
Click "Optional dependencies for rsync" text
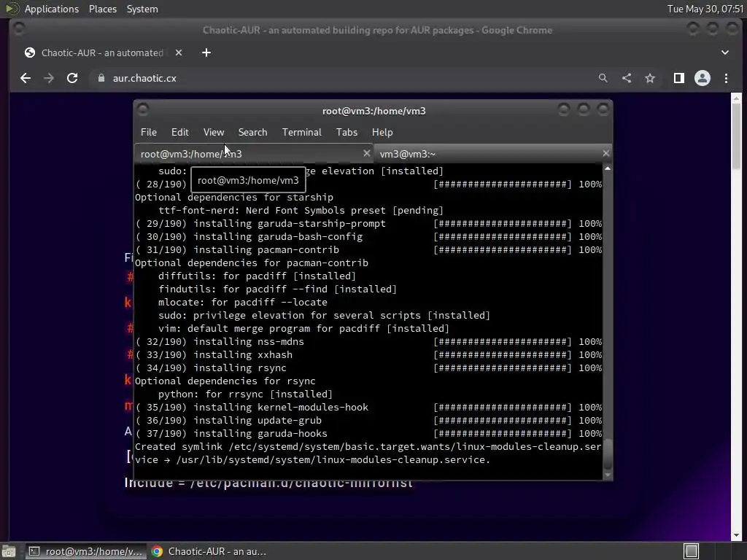point(225,381)
